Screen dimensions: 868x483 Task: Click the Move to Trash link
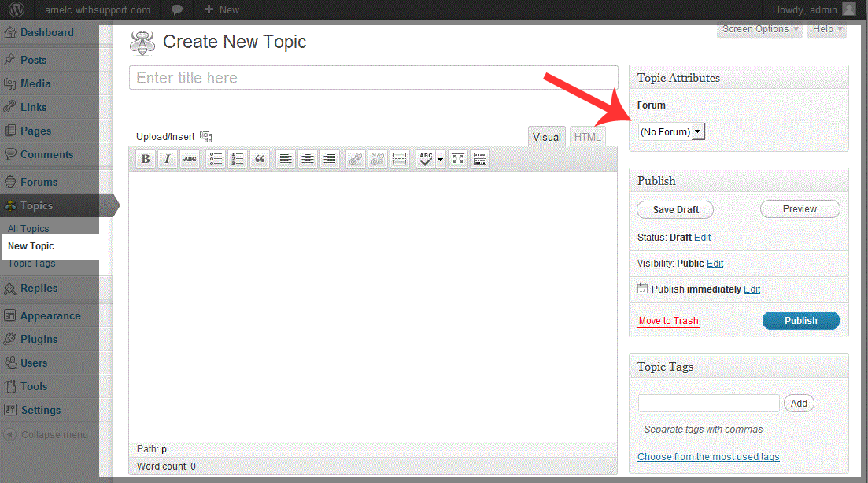(x=668, y=321)
